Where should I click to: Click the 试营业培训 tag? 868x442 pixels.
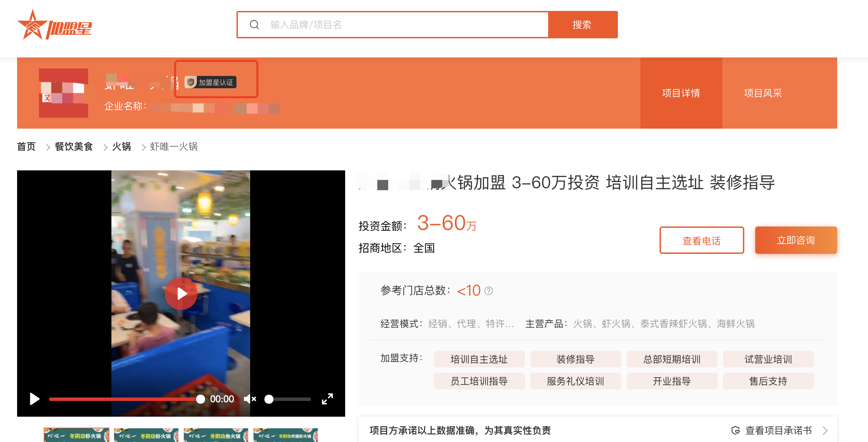(768, 359)
